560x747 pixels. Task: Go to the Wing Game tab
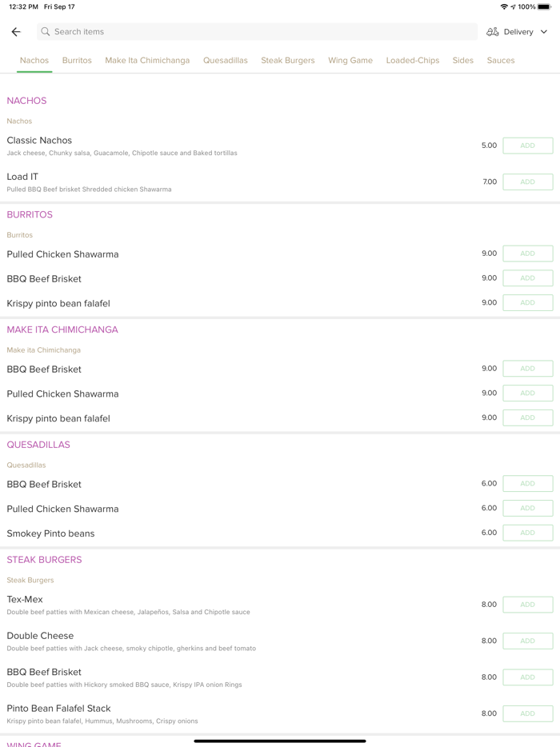pos(350,61)
